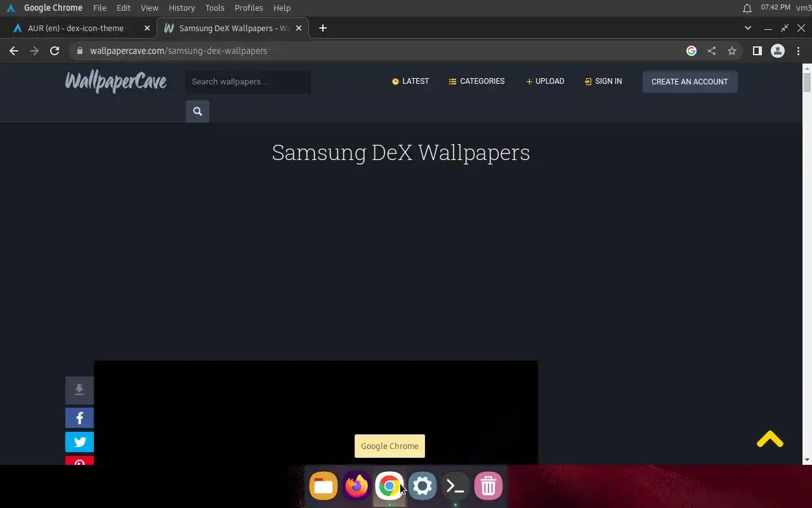Select Samsung DeX Wallpapers tab
This screenshot has width=812, height=508.
click(x=232, y=28)
